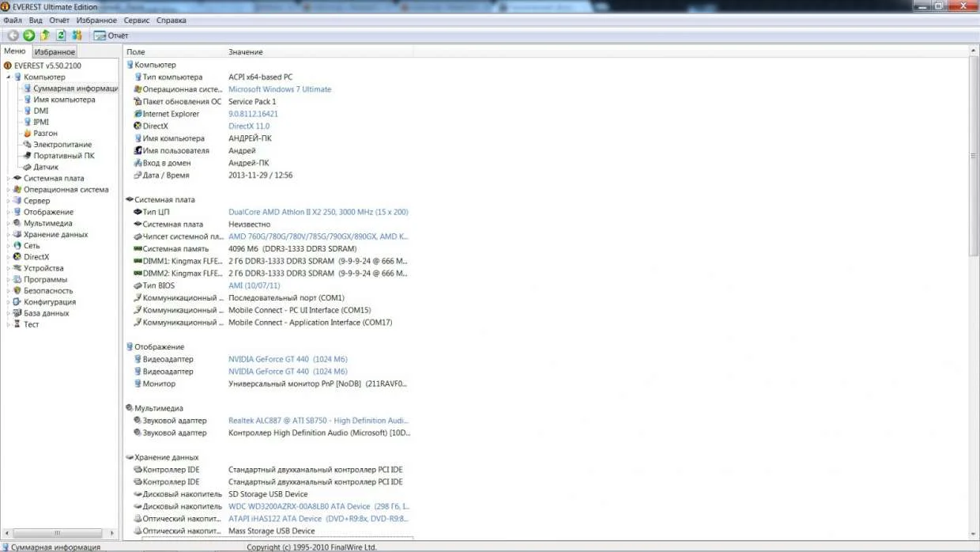This screenshot has height=552, width=980.
Task: Click the Сеть globe tree icon
Action: point(17,246)
